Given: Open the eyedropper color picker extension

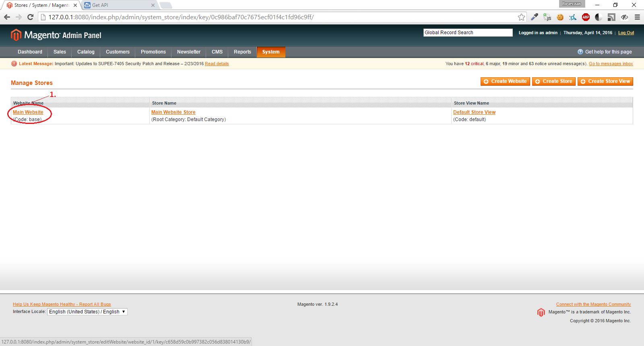Looking at the screenshot, I should point(535,17).
